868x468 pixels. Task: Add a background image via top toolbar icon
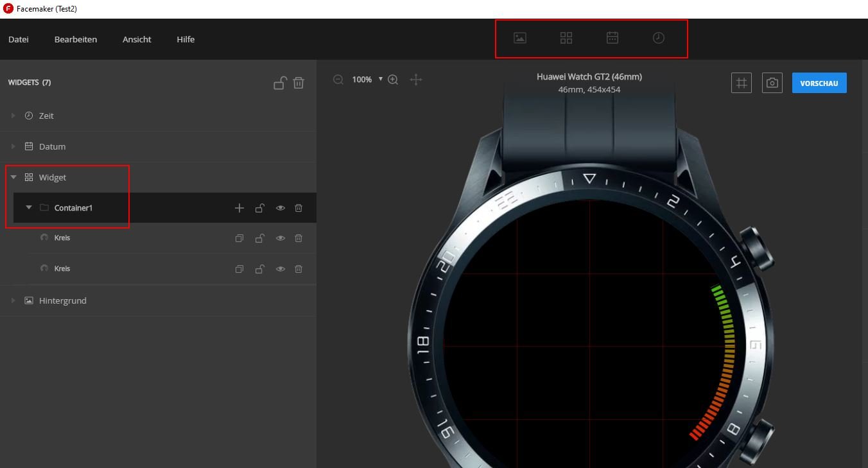[x=520, y=38]
